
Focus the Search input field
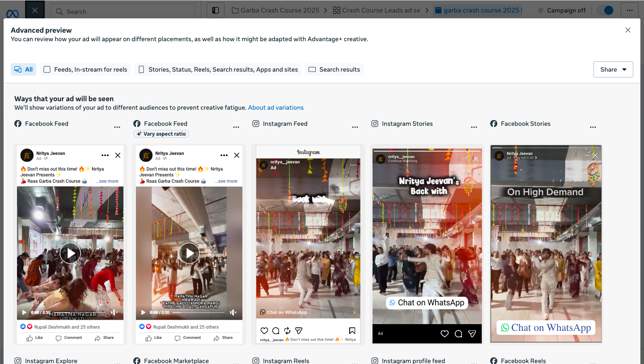click(123, 11)
